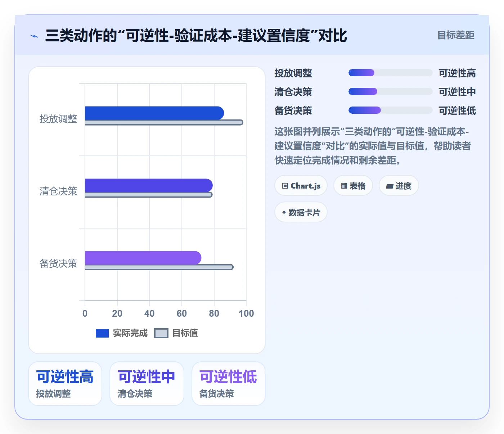Click the x-axis tick label 0

[85, 313]
